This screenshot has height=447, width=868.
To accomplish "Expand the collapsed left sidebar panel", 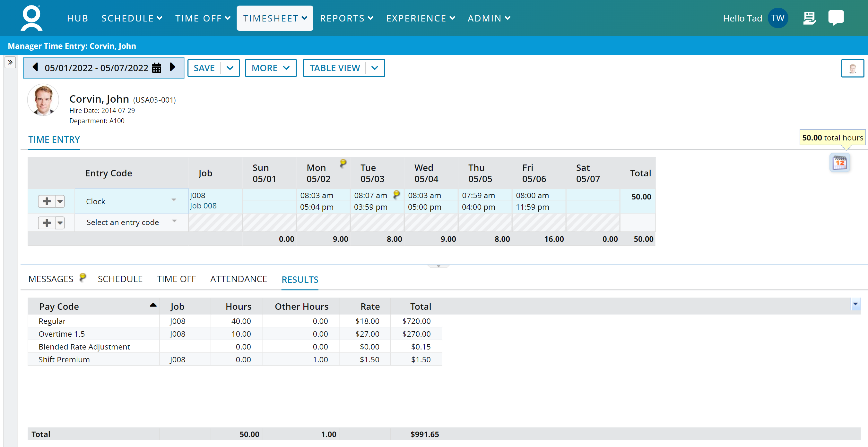I will click(10, 62).
